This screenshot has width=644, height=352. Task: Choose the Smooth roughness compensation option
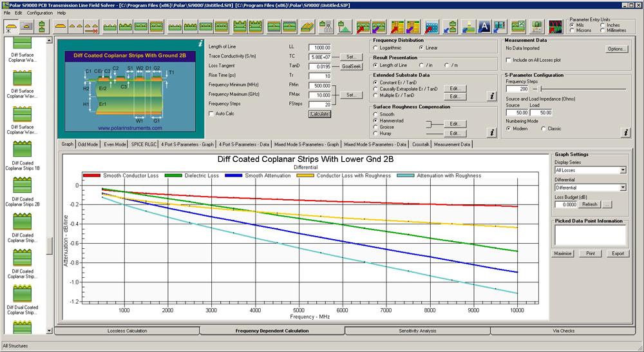click(x=375, y=114)
